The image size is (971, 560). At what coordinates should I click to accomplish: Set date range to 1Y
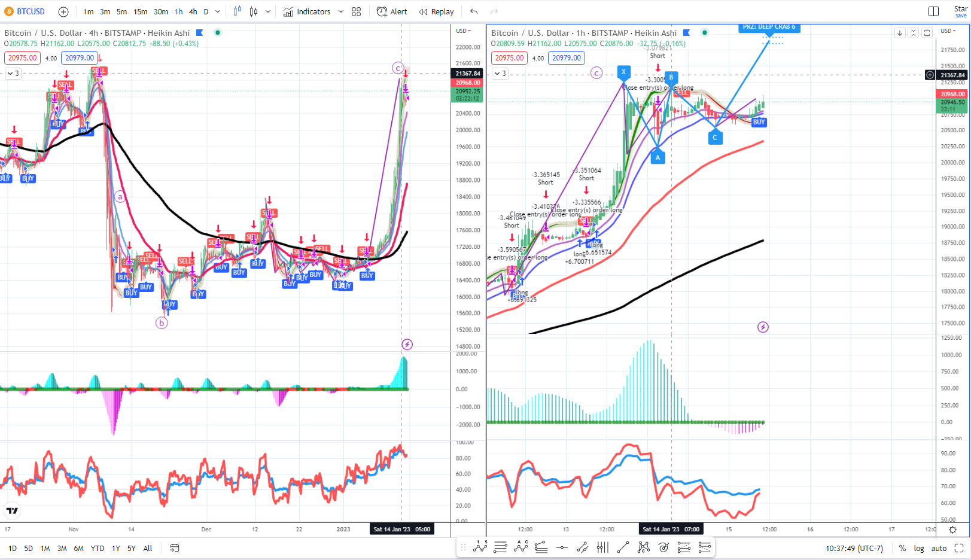116,548
